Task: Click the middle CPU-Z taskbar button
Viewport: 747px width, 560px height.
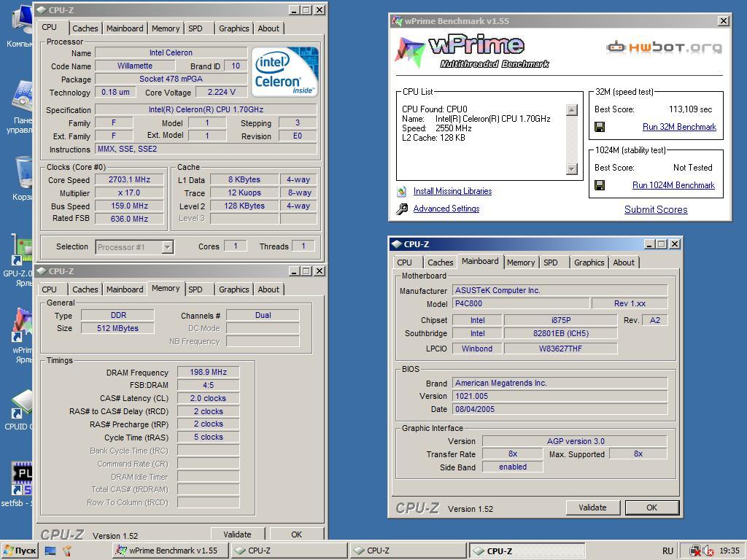Action: (408, 551)
